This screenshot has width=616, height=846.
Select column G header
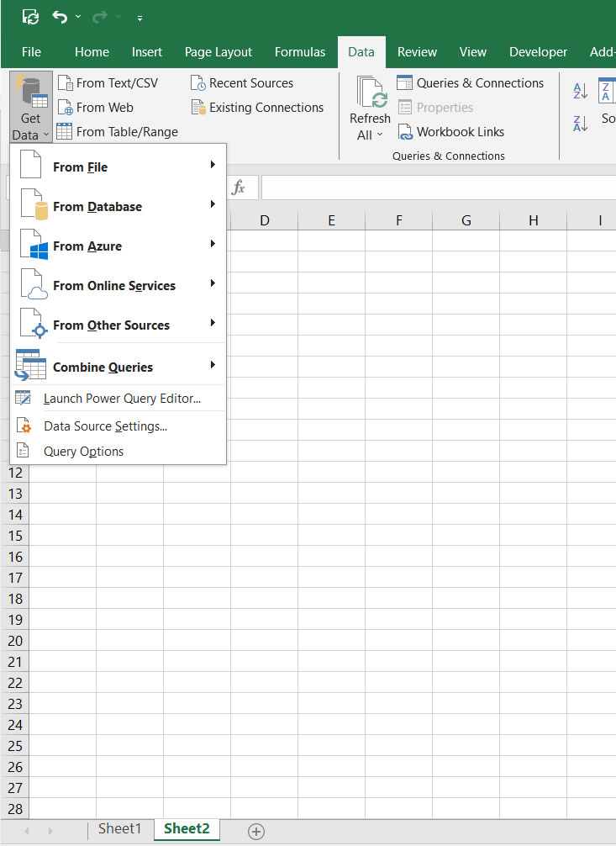pos(466,220)
